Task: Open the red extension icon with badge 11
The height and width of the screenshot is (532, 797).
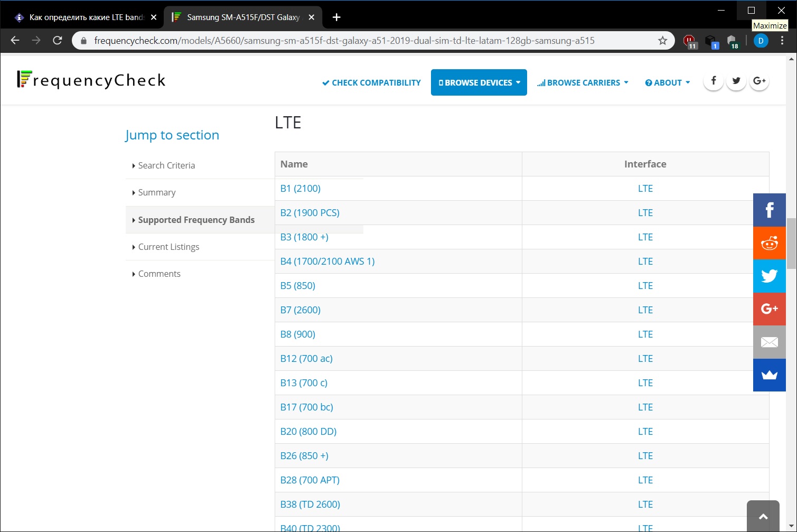Action: click(690, 41)
